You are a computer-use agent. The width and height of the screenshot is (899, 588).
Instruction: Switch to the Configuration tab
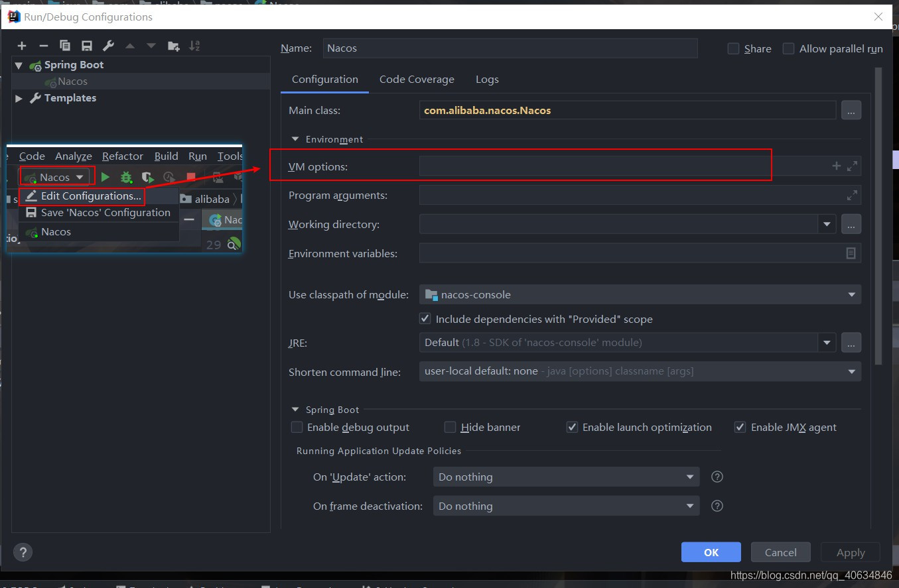click(325, 79)
